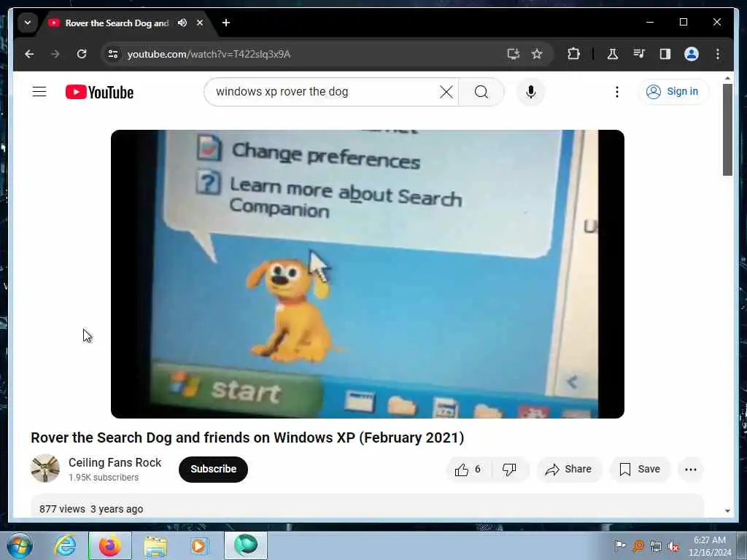
Task: Open more actions ellipsis beside Save
Action: 690,470
